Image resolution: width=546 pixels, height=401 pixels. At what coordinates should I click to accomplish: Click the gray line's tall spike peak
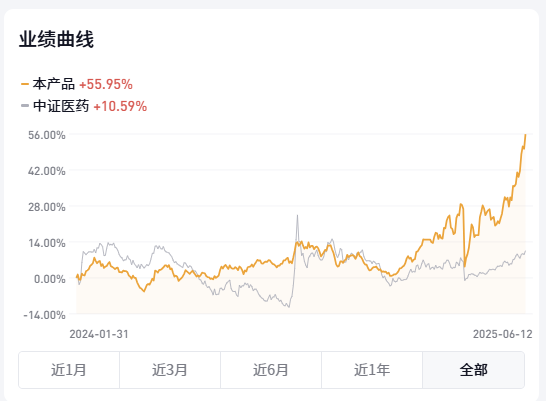pos(297,215)
